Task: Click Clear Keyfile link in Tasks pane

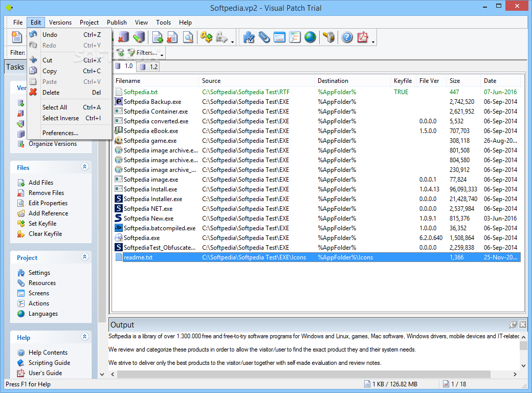Action: [45, 233]
